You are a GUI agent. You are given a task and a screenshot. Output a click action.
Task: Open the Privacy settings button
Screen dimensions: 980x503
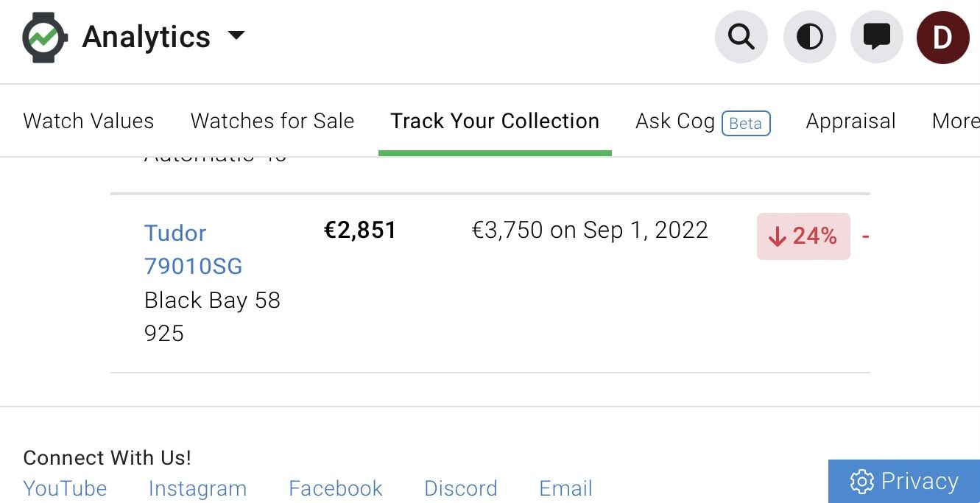[904, 482]
